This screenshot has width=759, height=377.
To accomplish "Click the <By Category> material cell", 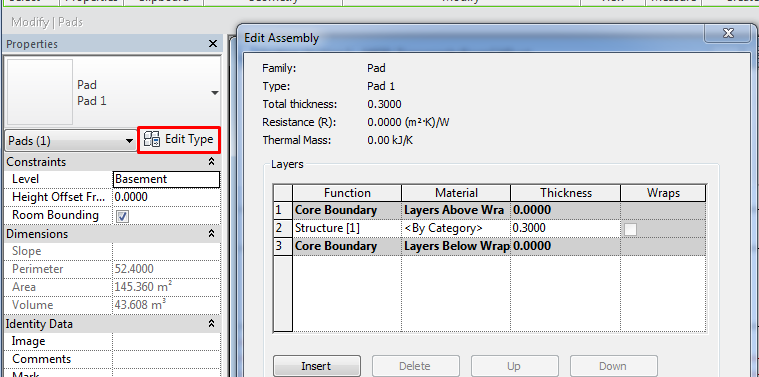I will point(456,228).
